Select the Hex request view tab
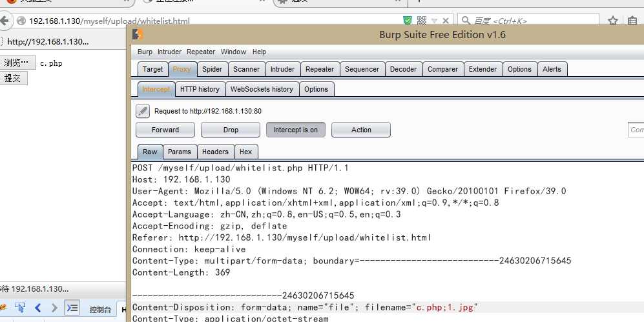Screen dimensions: 644x322 (x=245, y=152)
